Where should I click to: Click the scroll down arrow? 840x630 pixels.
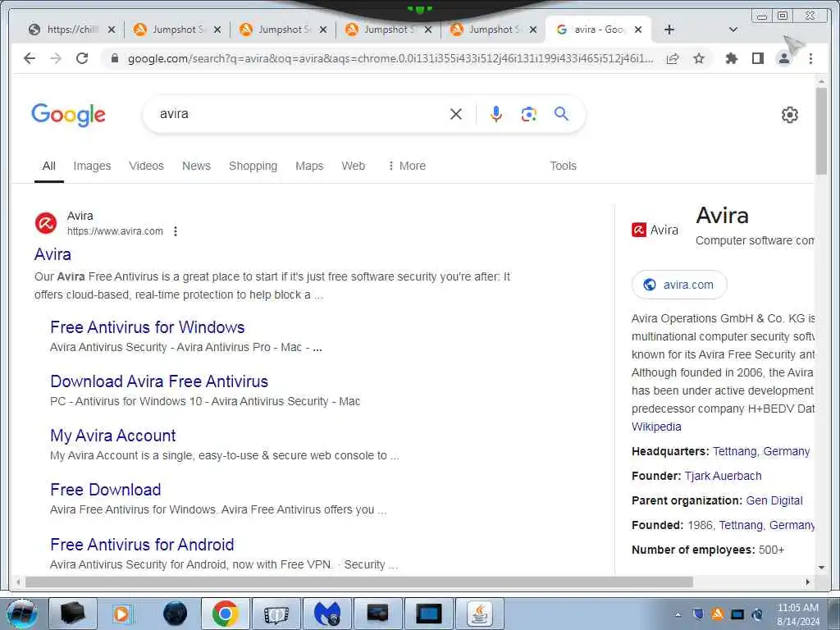click(822, 568)
